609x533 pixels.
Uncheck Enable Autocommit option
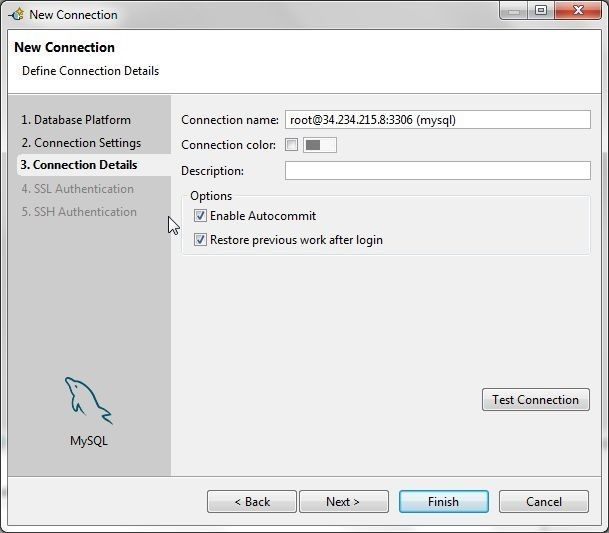point(200,216)
